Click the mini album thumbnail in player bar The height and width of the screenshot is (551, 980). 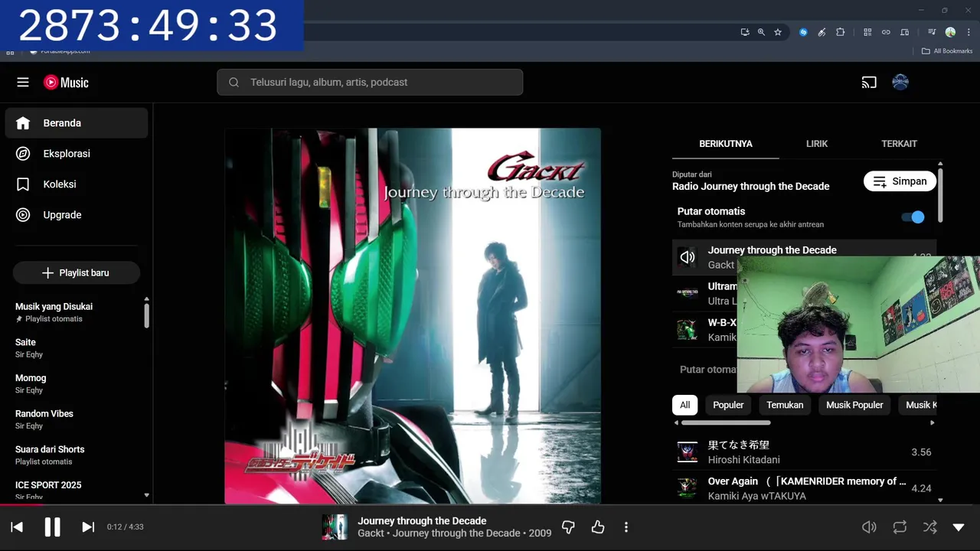click(x=335, y=527)
